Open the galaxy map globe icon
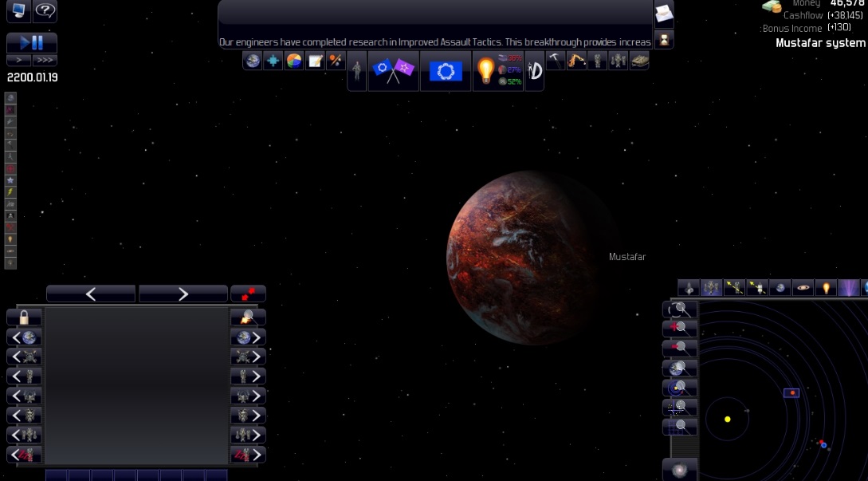 tap(252, 59)
